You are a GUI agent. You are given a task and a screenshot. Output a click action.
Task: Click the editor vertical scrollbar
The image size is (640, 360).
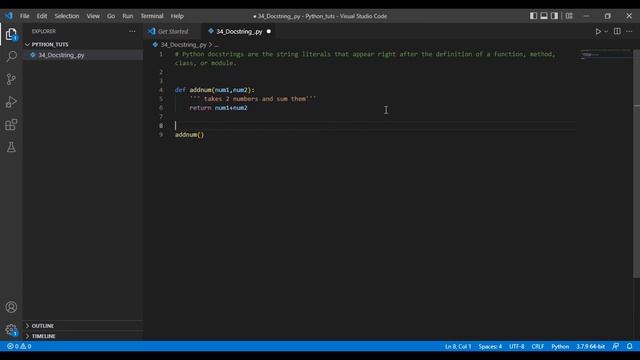click(636, 163)
